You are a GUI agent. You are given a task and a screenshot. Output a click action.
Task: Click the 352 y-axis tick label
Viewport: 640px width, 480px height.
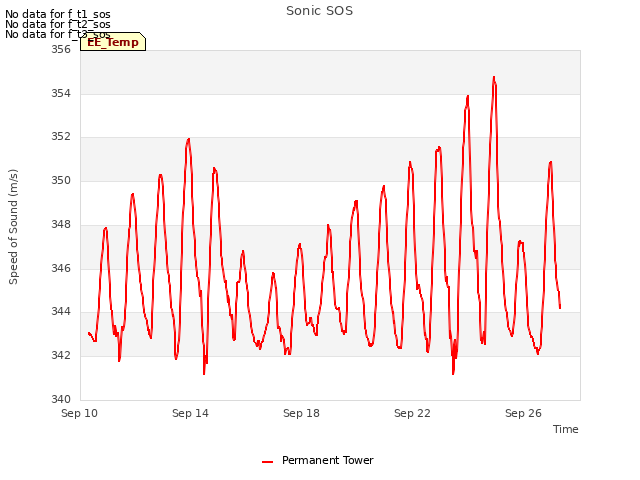[61, 137]
